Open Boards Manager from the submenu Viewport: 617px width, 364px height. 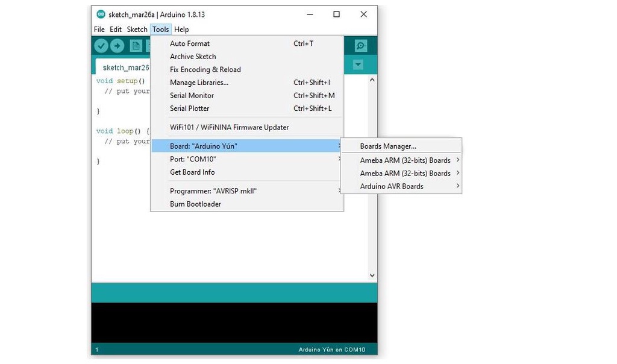(388, 146)
